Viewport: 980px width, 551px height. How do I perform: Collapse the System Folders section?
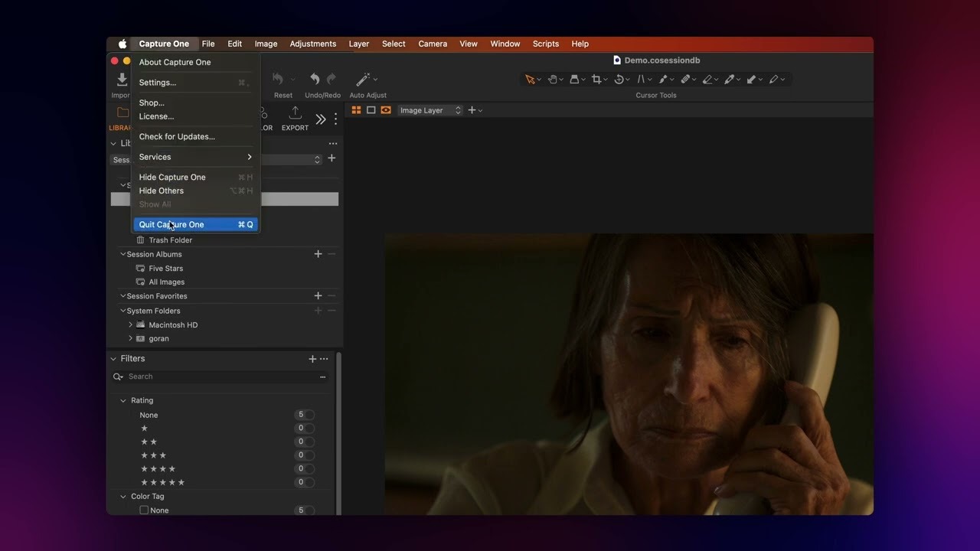pos(122,311)
